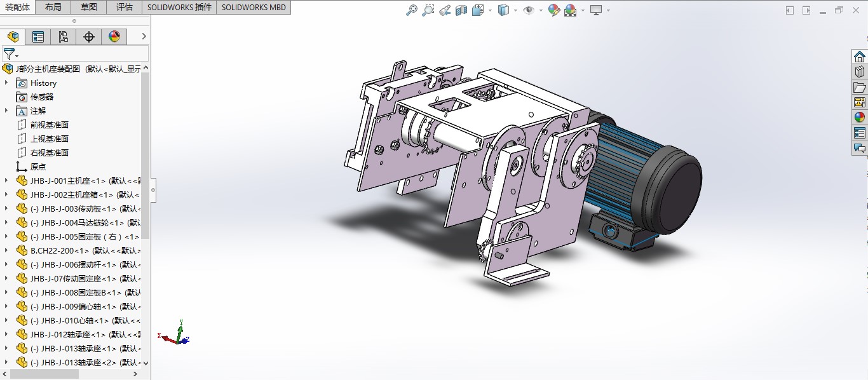Click the tree filter funnel icon
Viewport: 868px width, 380px height.
pos(9,54)
